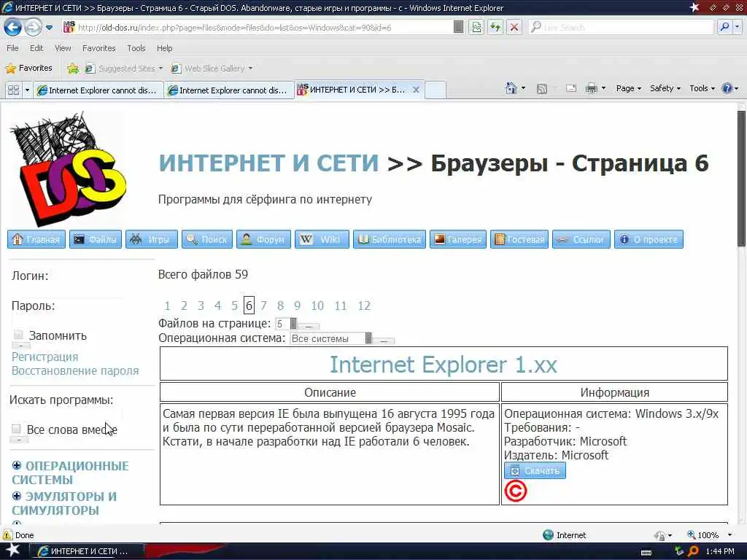Click the Favorites star button
The width and height of the screenshot is (747, 560).
[28, 68]
